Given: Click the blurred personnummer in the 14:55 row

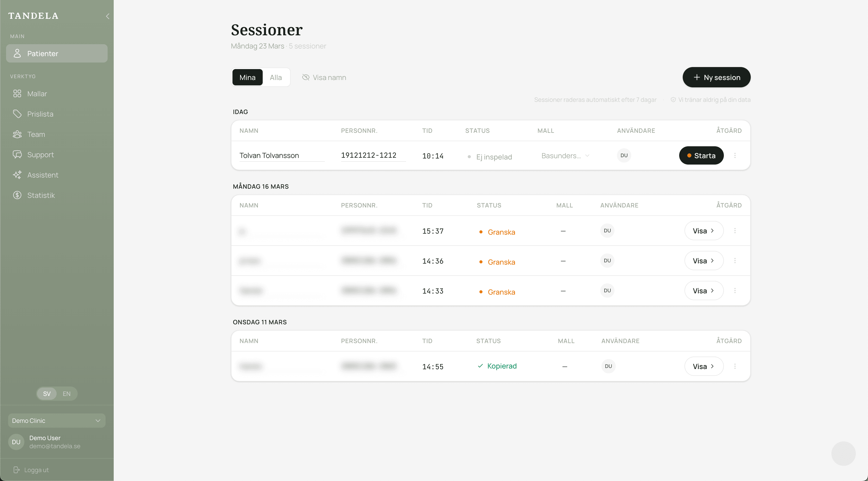Looking at the screenshot, I should 369,366.
